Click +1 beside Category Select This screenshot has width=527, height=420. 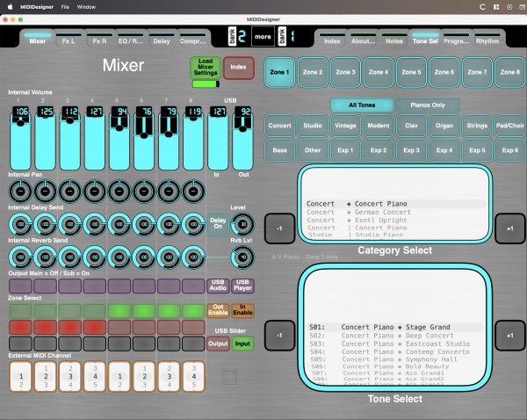(509, 228)
